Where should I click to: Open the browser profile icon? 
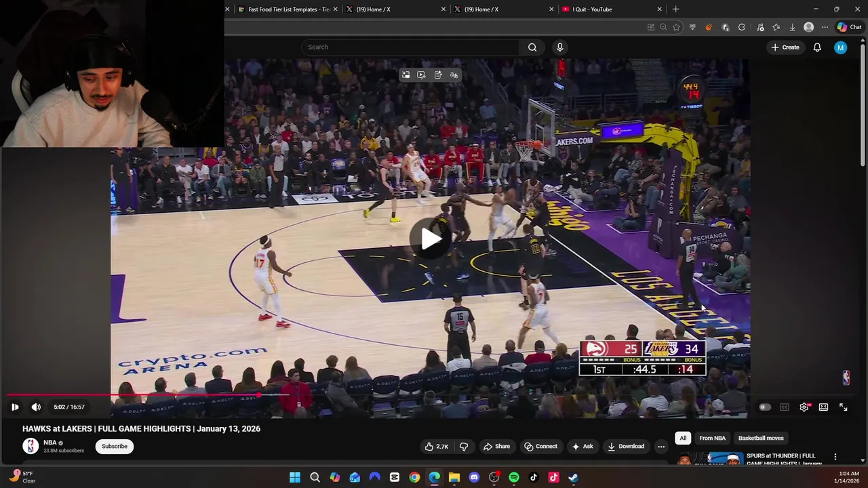[x=808, y=27]
